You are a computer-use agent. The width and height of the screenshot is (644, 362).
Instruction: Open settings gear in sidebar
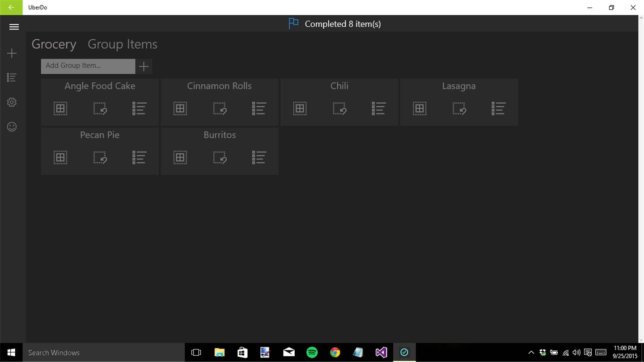point(12,102)
